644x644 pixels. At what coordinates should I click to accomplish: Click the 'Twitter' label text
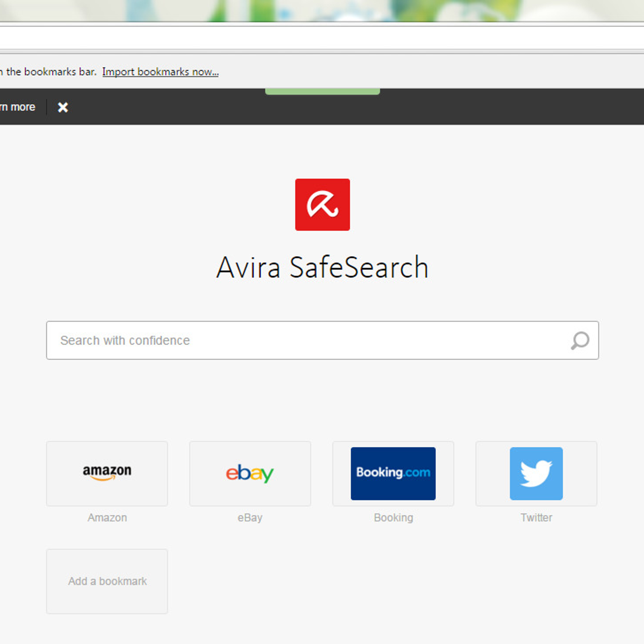point(536,518)
